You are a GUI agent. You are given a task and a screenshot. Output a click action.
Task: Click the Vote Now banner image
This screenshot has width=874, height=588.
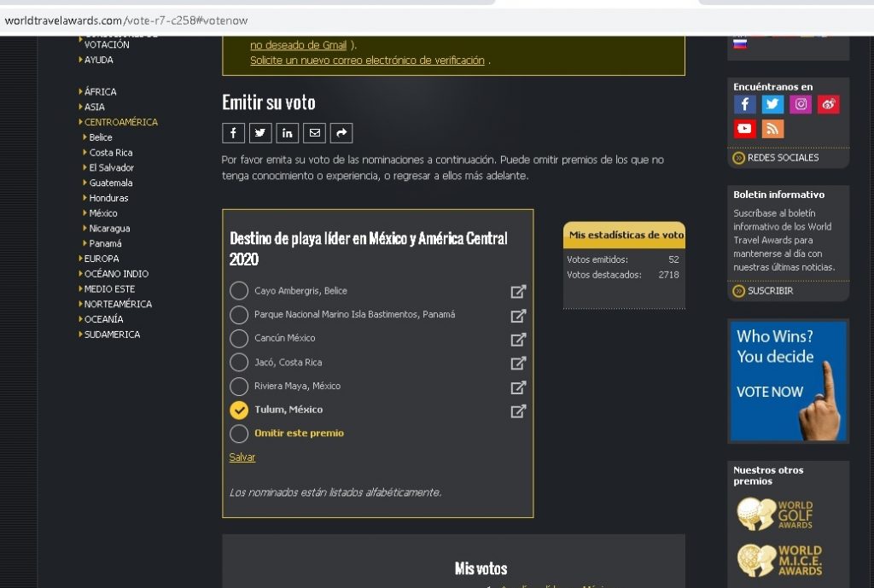point(788,381)
